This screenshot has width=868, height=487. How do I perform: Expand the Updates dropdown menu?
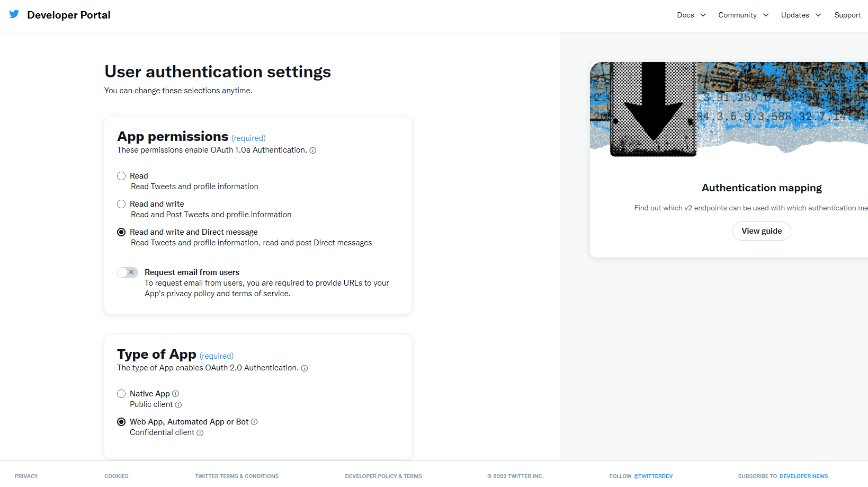point(801,15)
